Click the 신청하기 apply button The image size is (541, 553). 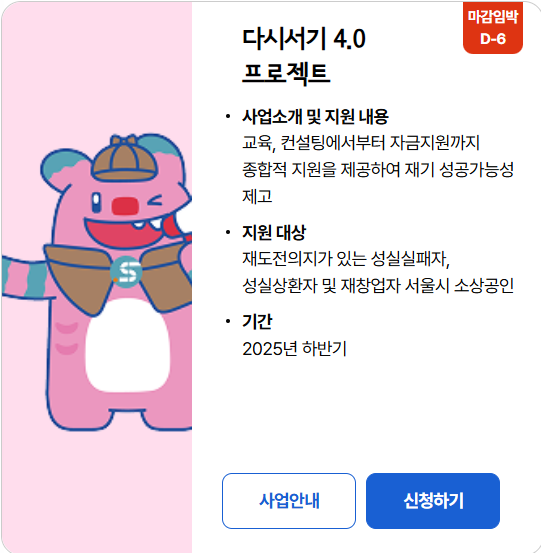(433, 500)
